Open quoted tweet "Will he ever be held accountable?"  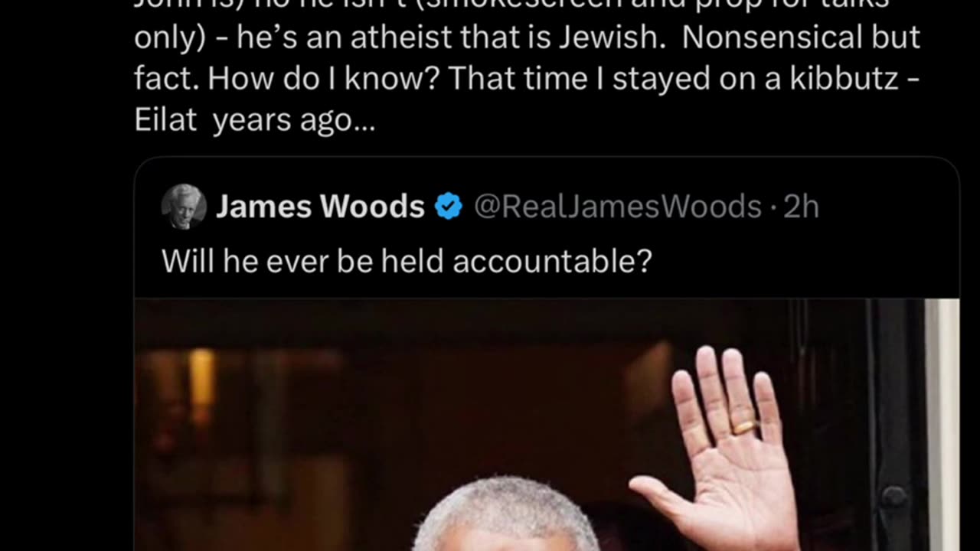407,261
